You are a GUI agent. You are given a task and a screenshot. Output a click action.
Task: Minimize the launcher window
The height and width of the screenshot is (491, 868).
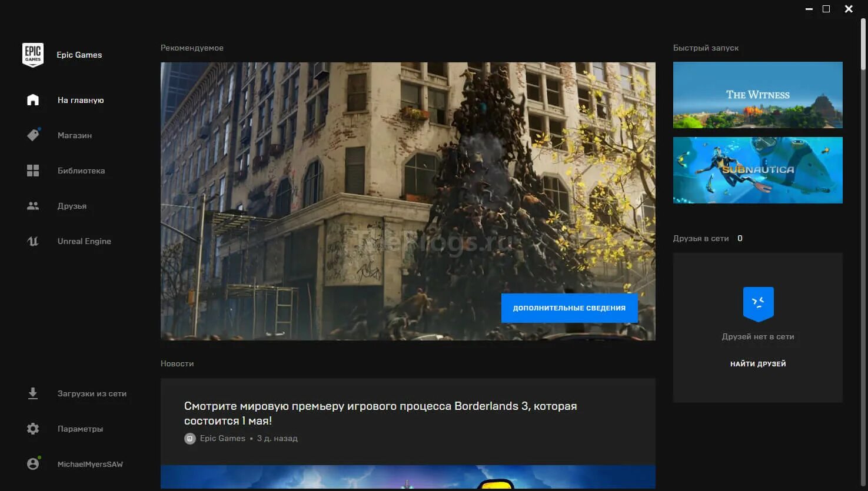[x=809, y=9]
